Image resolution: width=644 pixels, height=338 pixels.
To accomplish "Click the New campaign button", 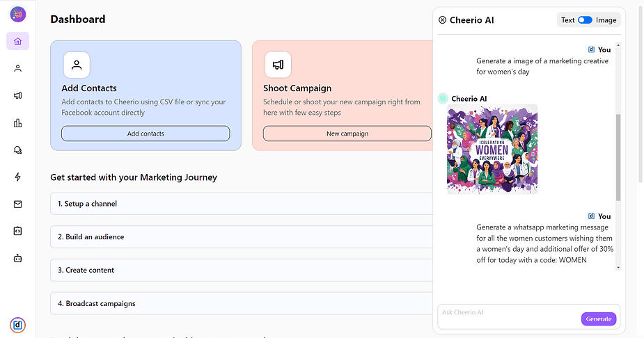I will click(347, 134).
